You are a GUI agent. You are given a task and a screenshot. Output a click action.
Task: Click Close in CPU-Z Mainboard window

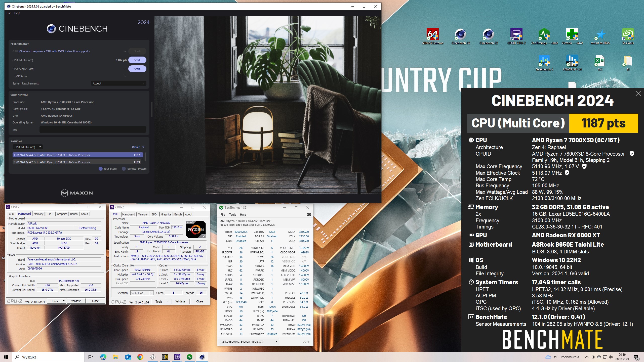[x=95, y=301]
